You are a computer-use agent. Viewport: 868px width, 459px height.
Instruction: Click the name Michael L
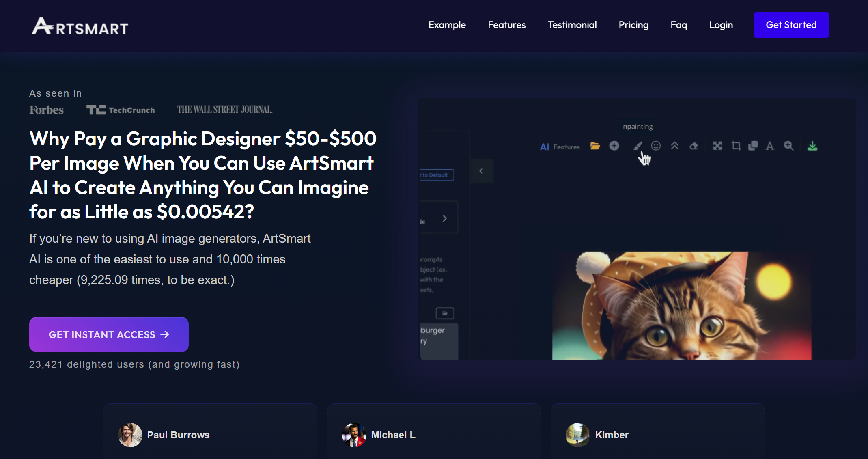click(393, 435)
